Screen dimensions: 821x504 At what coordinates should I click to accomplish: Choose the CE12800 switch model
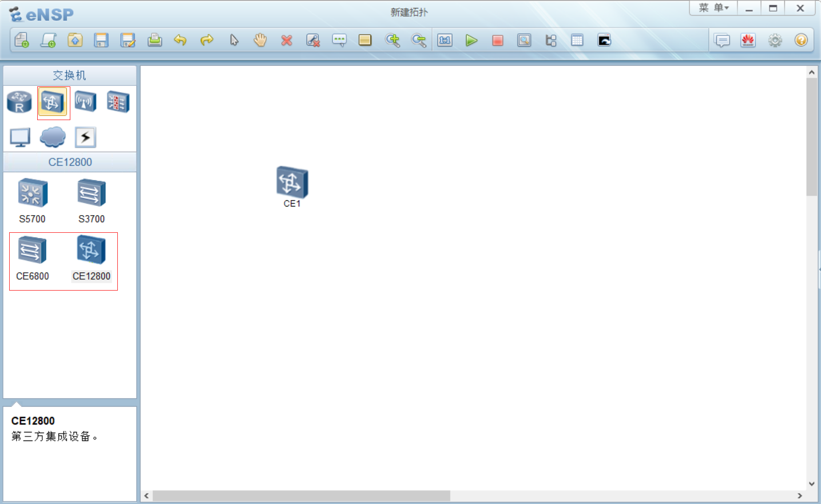tap(92, 258)
